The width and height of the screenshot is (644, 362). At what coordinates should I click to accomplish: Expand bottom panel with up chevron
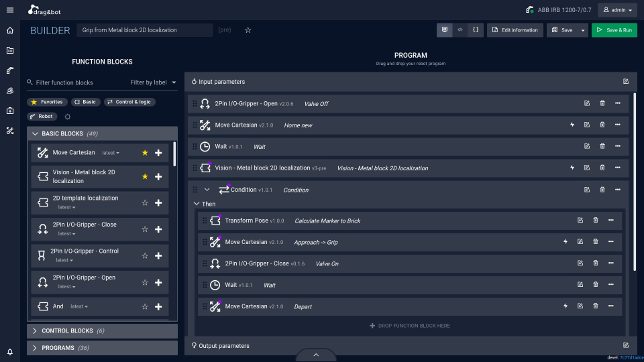pyautogui.click(x=316, y=355)
